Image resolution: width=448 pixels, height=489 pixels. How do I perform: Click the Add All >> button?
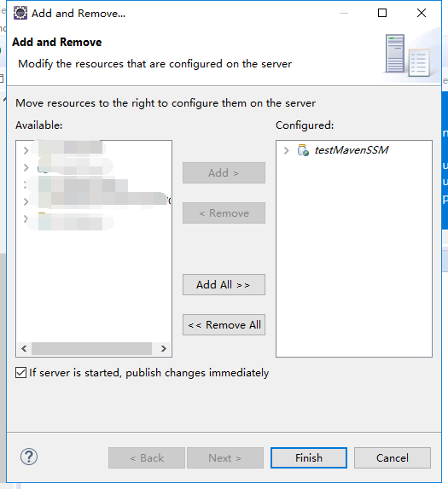tap(224, 284)
